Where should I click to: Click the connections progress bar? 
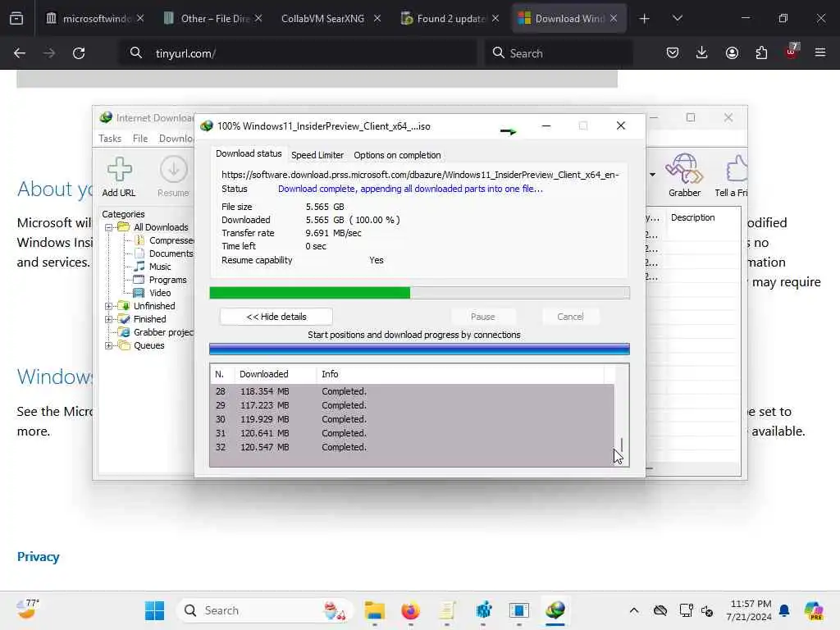point(419,349)
